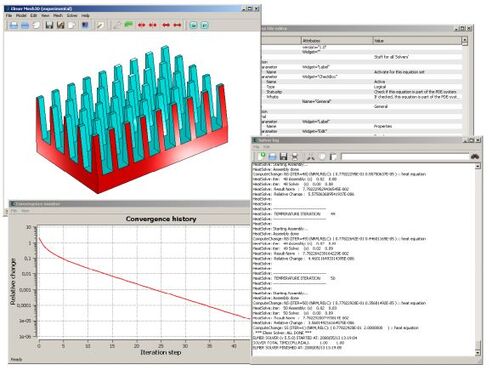
Task: Click the green New document icon in Solver log
Action: click(261, 156)
